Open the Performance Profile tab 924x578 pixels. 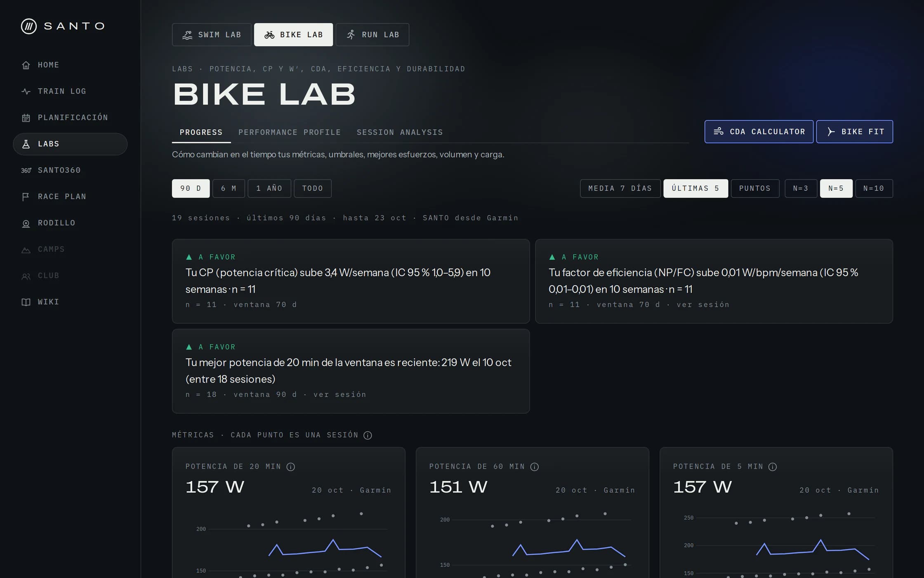tap(290, 132)
